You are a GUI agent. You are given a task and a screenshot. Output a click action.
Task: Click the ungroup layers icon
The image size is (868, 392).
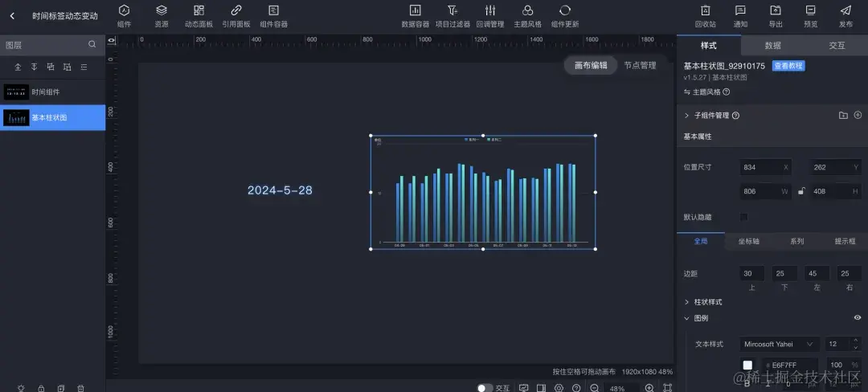pyautogui.click(x=68, y=67)
